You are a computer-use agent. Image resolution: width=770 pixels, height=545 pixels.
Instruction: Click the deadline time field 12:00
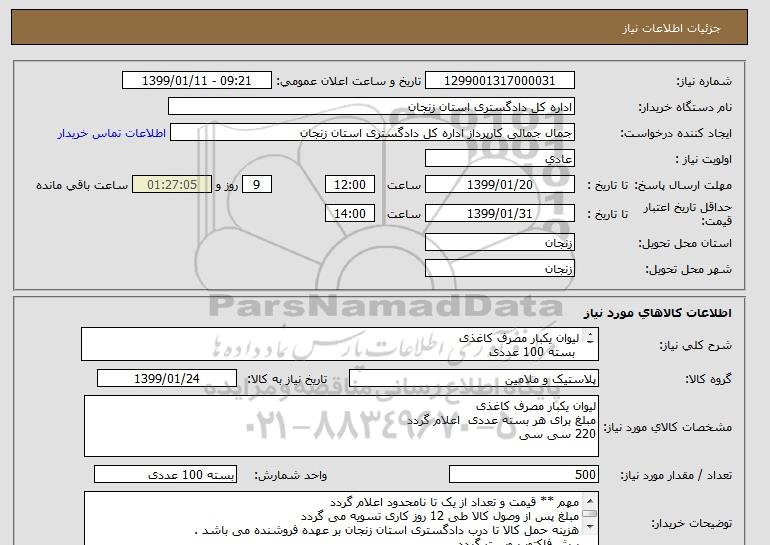350,185
